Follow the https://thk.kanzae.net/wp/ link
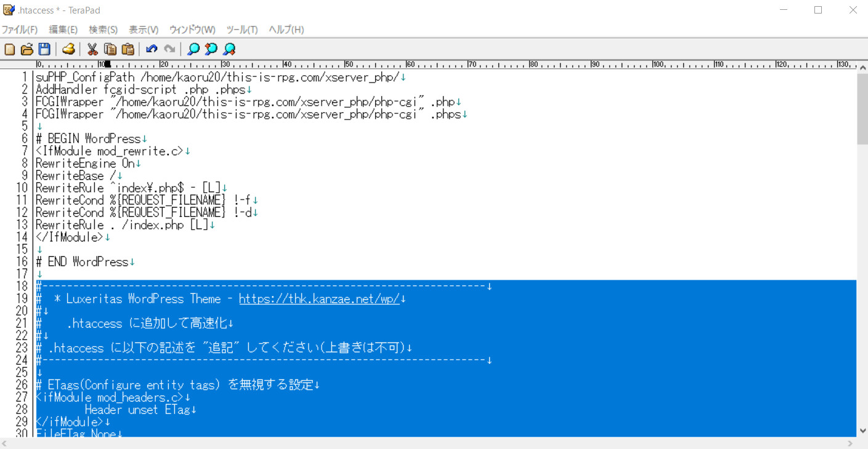This screenshot has width=868, height=449. coord(319,299)
